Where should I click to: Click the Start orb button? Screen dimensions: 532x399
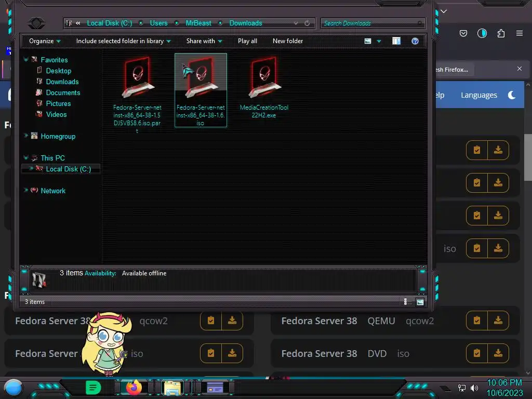[x=14, y=388]
